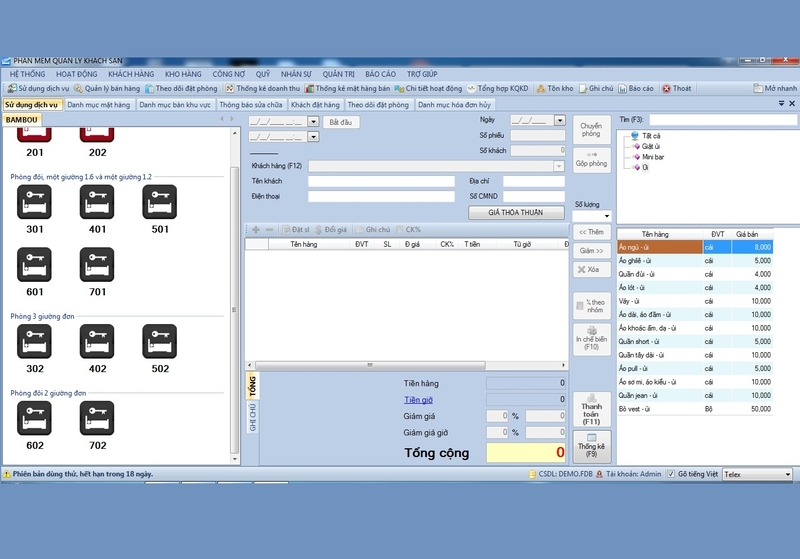The height and width of the screenshot is (559, 800).
Task: Open Sử dụng dịch vụ toolbar item
Action: click(x=39, y=88)
